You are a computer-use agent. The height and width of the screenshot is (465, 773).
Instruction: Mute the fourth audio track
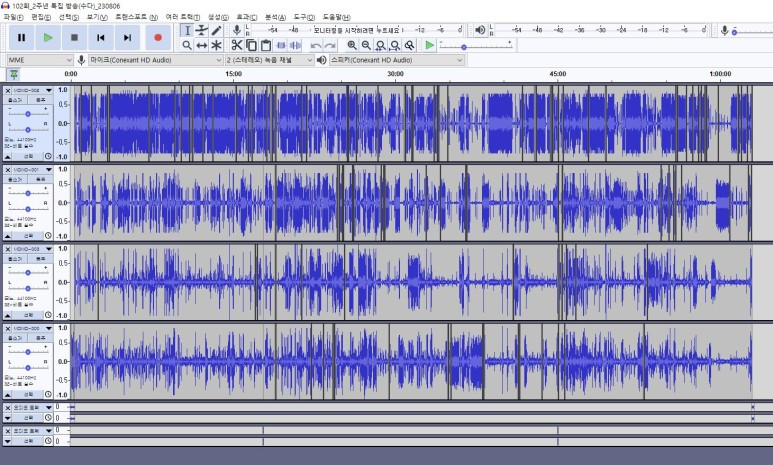15,338
